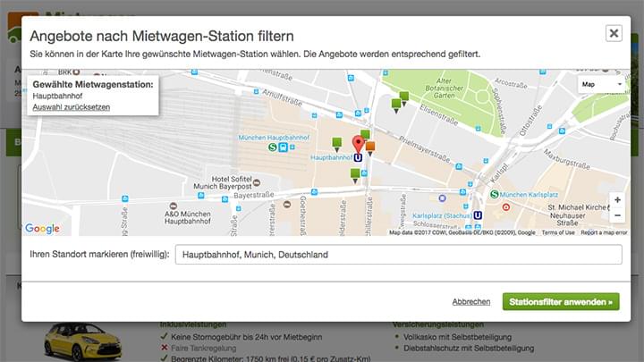Select the lower green marker near Elisenstraße

[396, 105]
